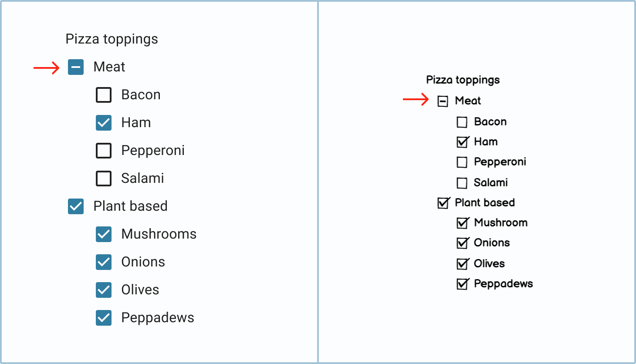Toggle the wireframe sketch Meat minus checkbox
This screenshot has width=636, height=364.
coord(443,101)
